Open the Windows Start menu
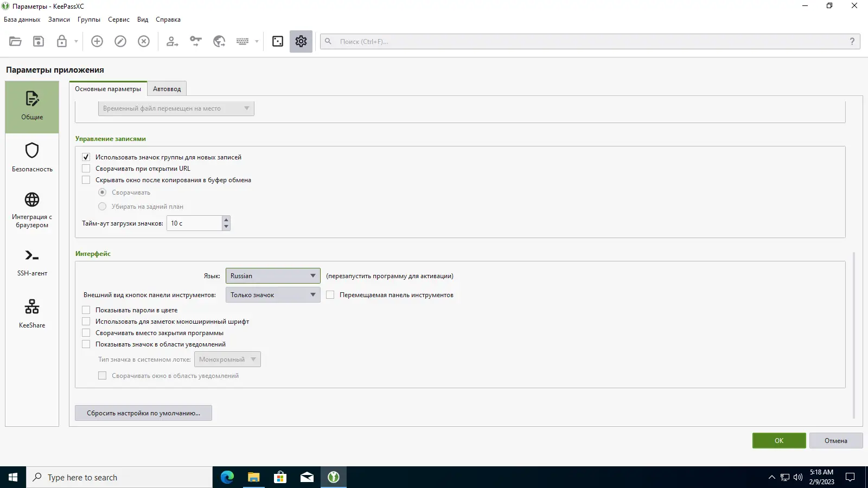The height and width of the screenshot is (488, 868). tap(13, 477)
